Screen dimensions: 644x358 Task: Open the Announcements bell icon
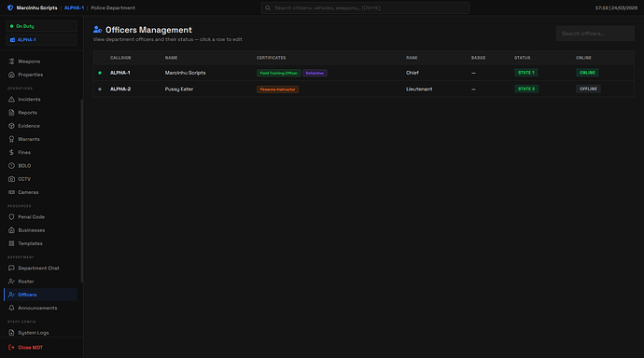click(x=11, y=308)
